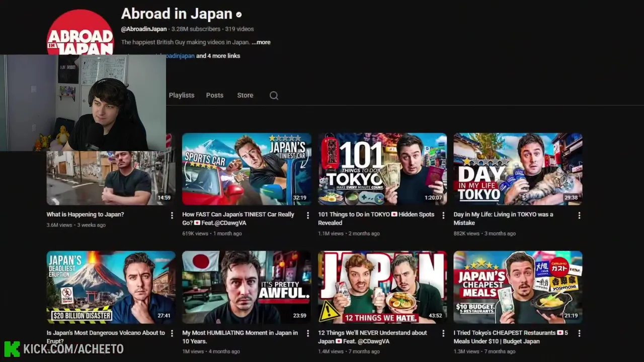Switch to the Playlists tab
The image size is (644, 362).
coord(182,95)
